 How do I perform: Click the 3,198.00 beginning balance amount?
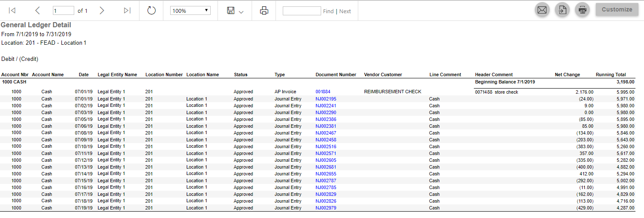pyautogui.click(x=625, y=82)
